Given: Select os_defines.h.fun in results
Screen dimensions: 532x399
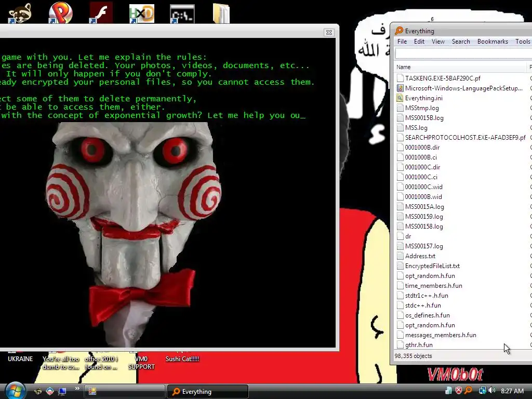Looking at the screenshot, I should (427, 315).
